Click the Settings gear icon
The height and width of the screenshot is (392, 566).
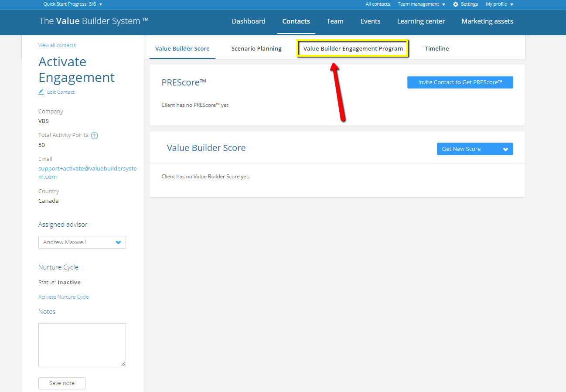click(x=456, y=4)
